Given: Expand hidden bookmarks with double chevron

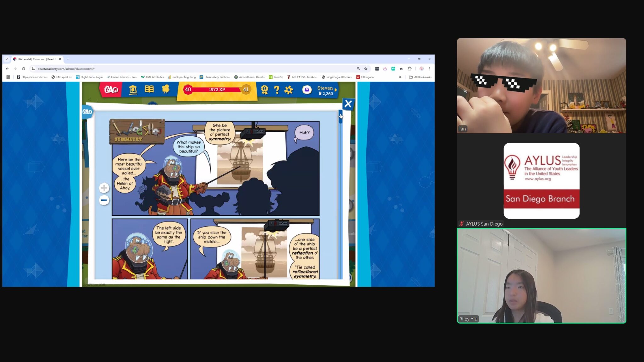Looking at the screenshot, I should pos(400,77).
